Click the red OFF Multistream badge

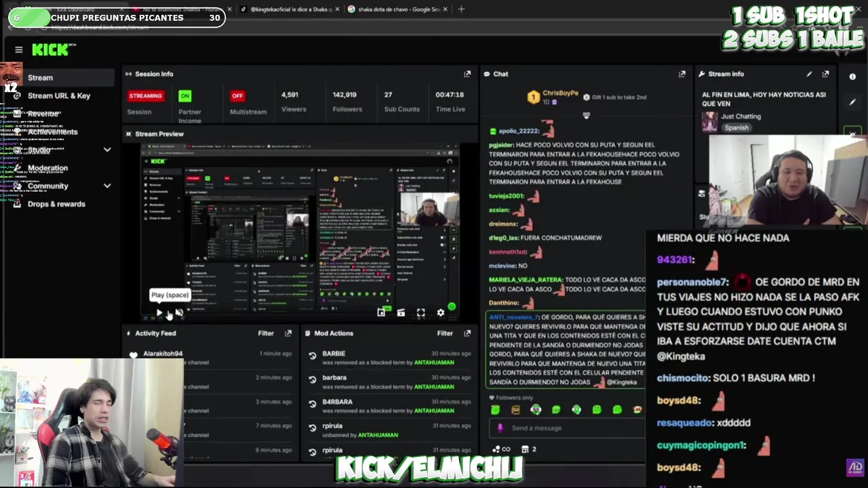click(237, 96)
